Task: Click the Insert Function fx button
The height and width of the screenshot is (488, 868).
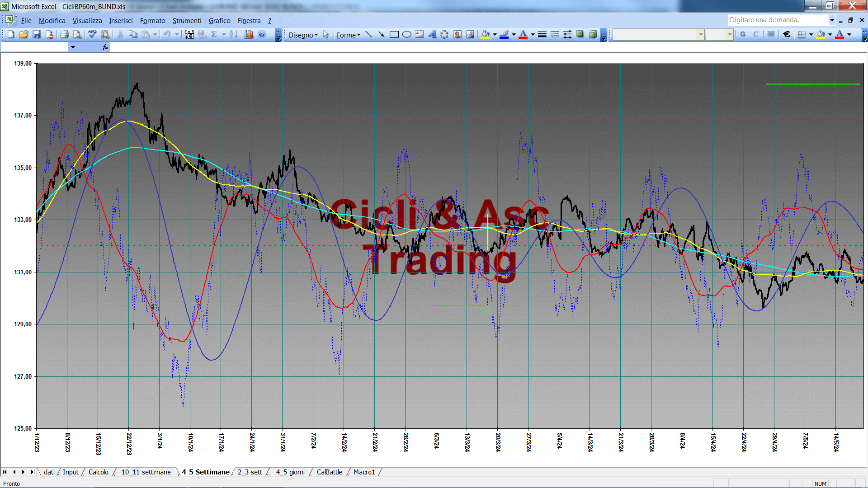Action: point(105,47)
